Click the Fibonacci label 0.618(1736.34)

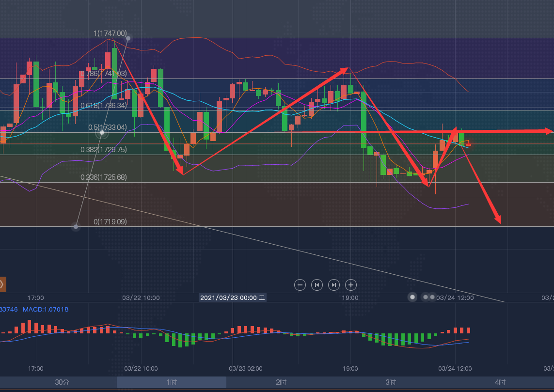[104, 105]
